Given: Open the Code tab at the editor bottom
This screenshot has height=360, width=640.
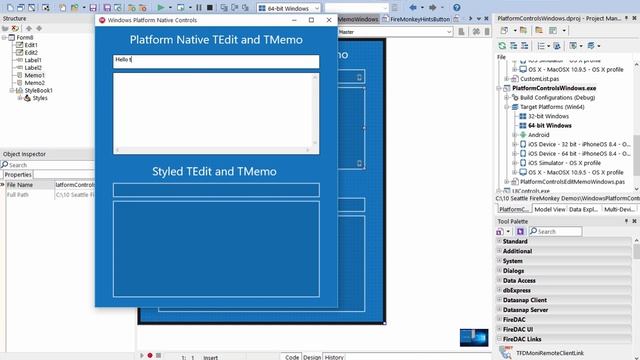Looking at the screenshot, I should click(x=291, y=357).
